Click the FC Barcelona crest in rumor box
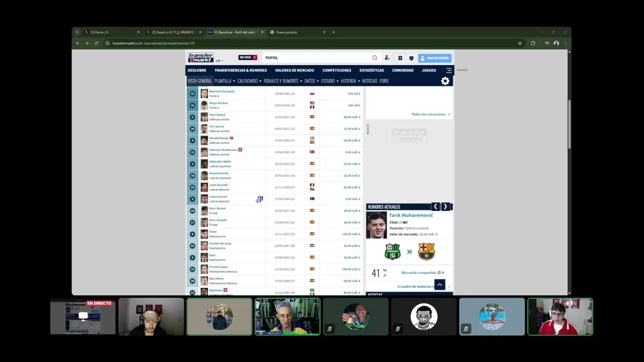Image resolution: width=644 pixels, height=362 pixels. (426, 251)
